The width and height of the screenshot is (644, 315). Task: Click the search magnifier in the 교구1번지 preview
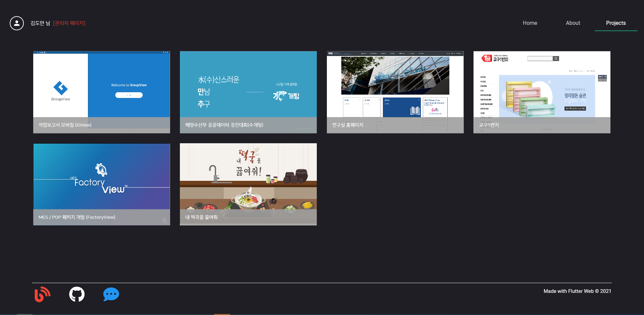556,58
